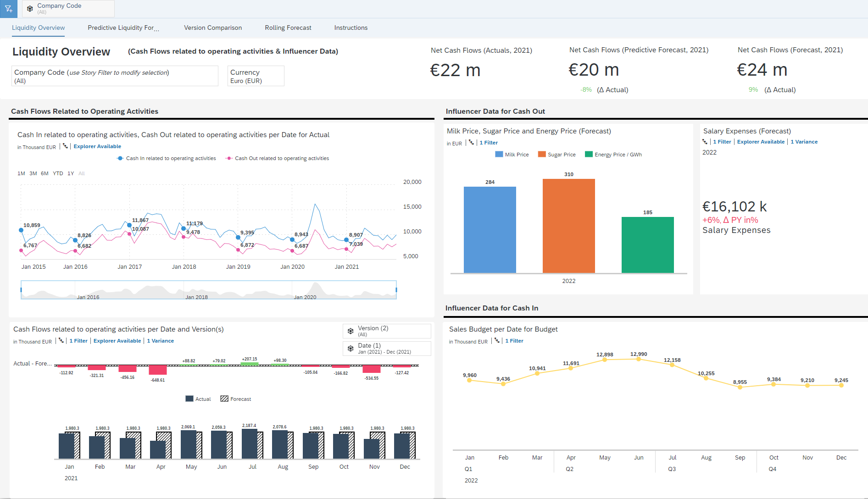Open Explorer Available link for Cash In chart
This screenshot has width=868, height=499.
click(97, 146)
